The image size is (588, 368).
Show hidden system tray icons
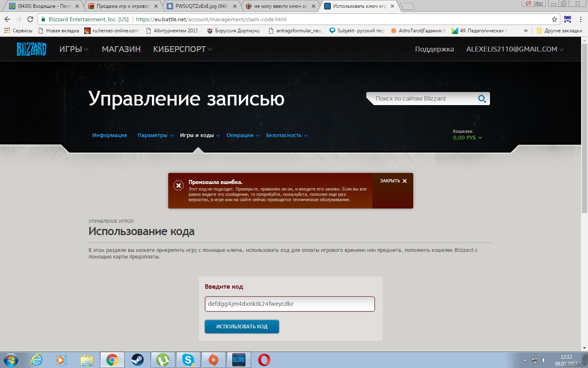[x=525, y=360]
